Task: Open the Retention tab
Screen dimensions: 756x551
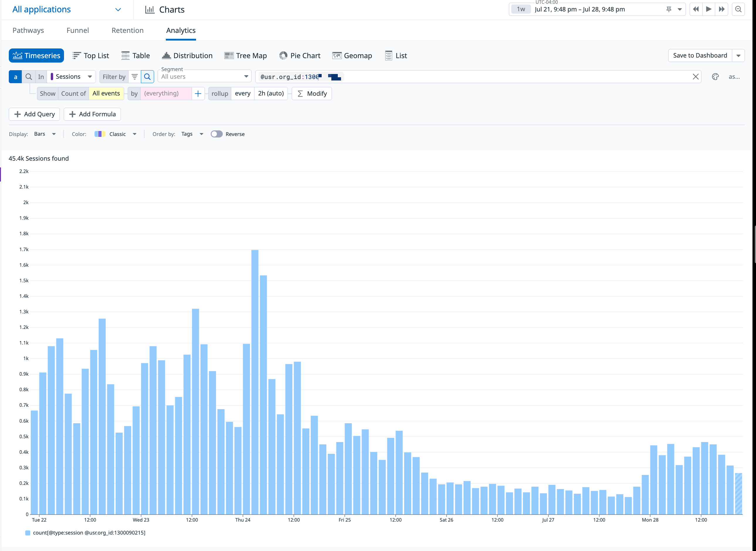Action: click(x=128, y=30)
